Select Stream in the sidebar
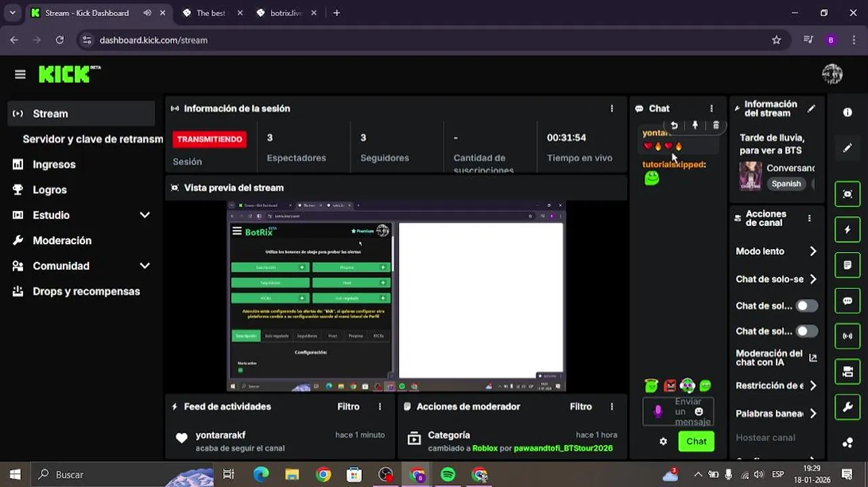868x487 pixels. 82,114
